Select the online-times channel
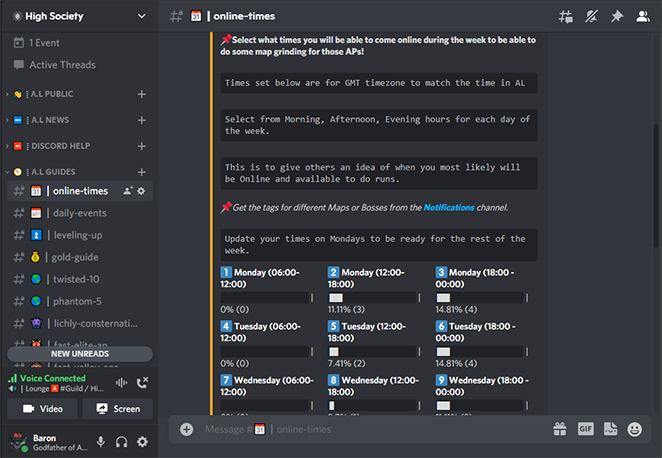662x458 pixels. (x=80, y=191)
